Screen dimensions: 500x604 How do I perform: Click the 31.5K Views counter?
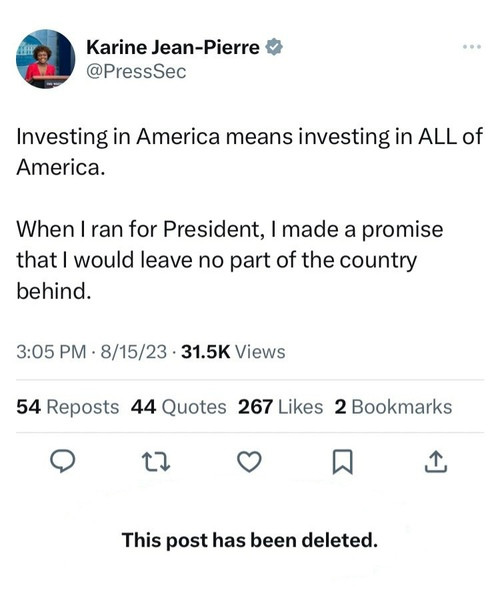[233, 352]
